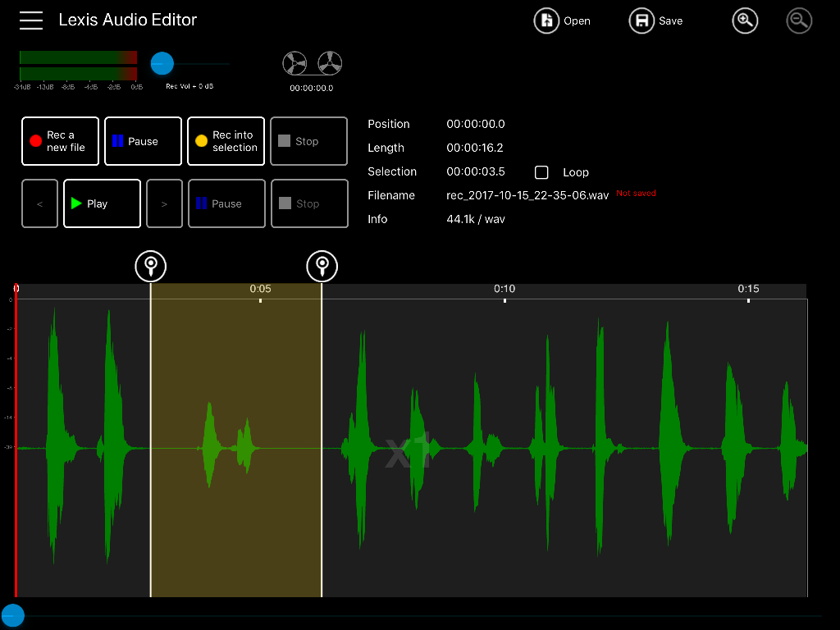Click the Rec Vol slider knob
Screen dimensions: 840x630
[162, 63]
